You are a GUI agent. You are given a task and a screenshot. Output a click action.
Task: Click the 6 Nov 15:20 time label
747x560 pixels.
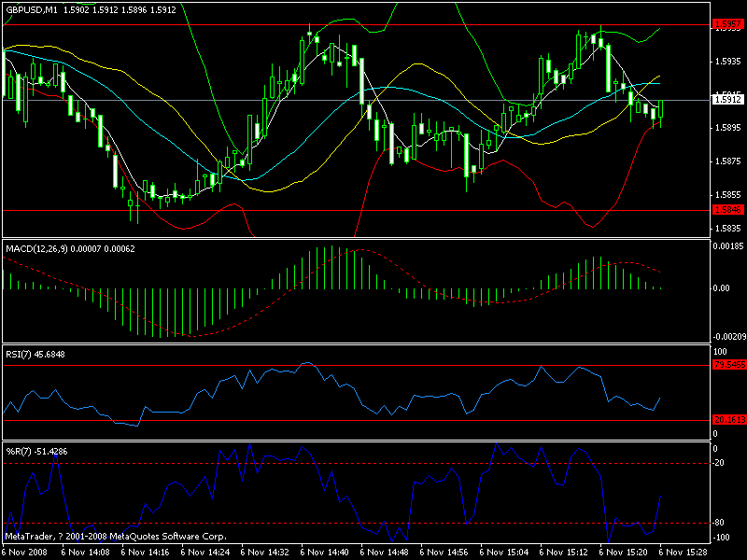623,553
